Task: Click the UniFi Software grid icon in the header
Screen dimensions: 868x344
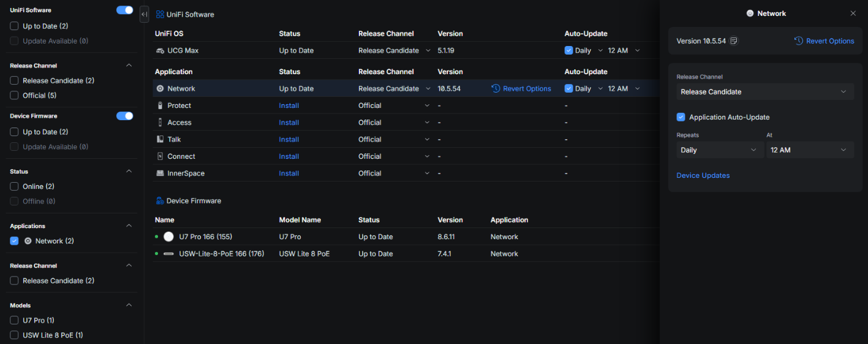Action: pyautogui.click(x=160, y=14)
